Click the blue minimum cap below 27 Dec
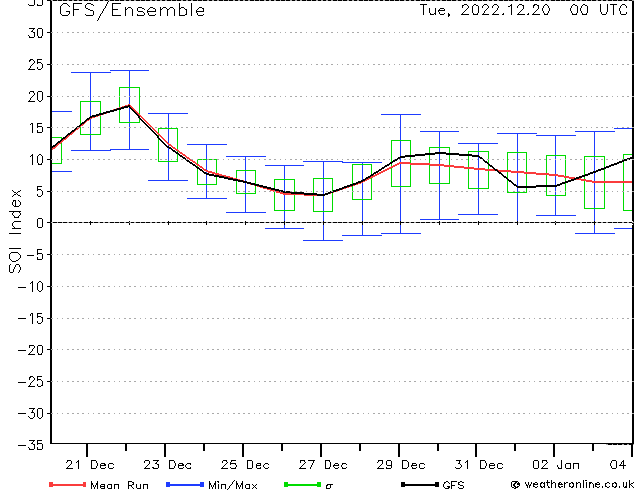Image resolution: width=634 pixels, height=490 pixels. [323, 241]
